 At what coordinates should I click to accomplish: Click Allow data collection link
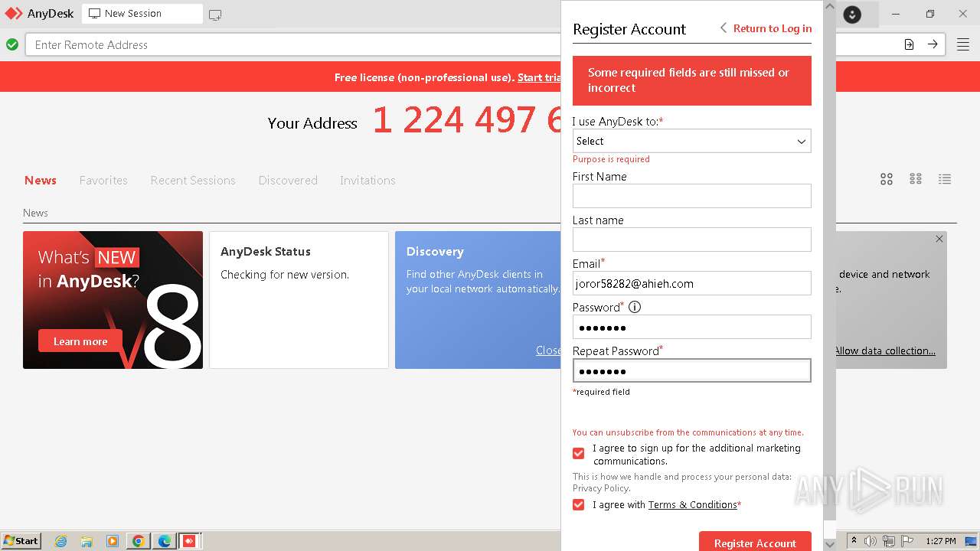(x=885, y=350)
